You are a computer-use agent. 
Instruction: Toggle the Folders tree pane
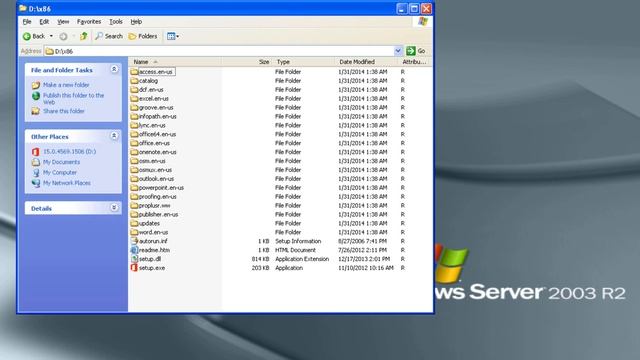143,36
